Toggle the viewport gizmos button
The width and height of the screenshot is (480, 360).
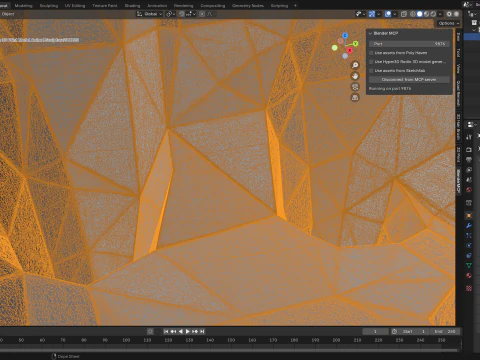click(372, 14)
